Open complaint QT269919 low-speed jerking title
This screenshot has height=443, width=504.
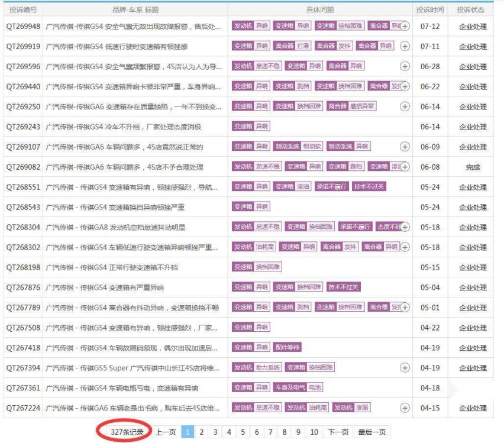pyautogui.click(x=117, y=47)
